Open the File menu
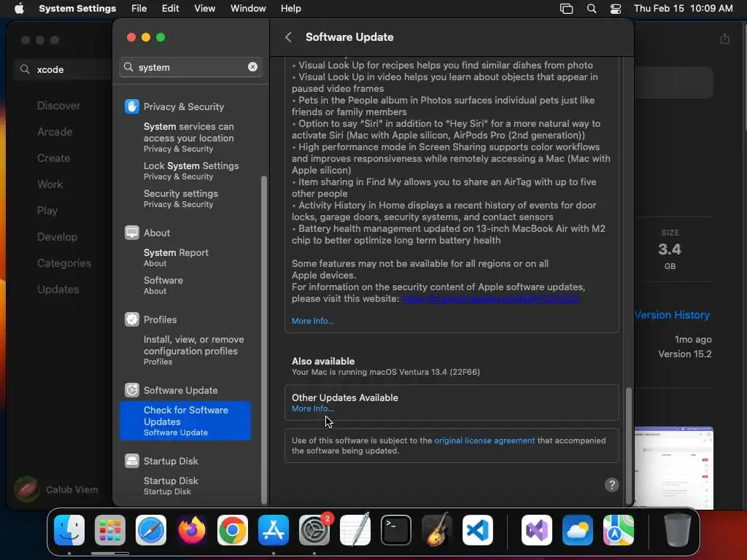This screenshot has width=747, height=560. (139, 9)
